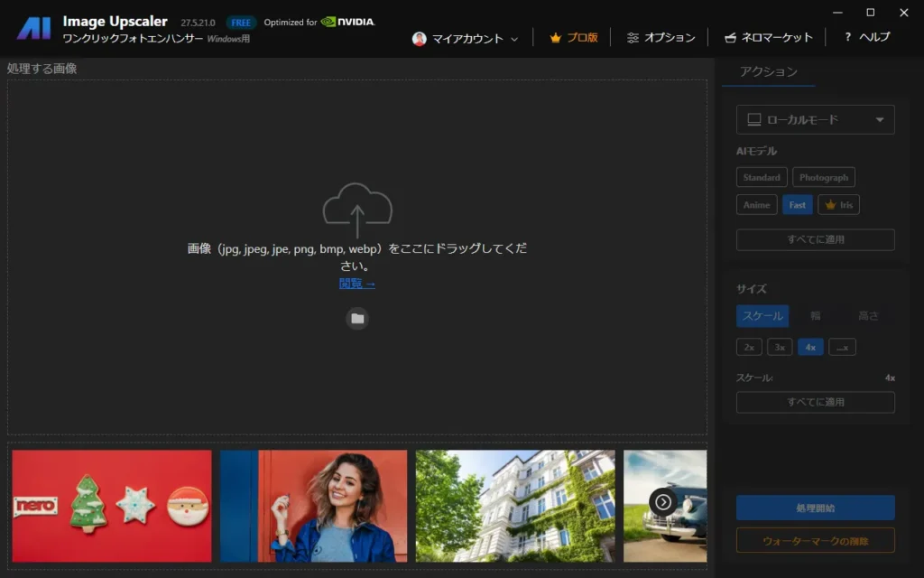Select the smiling woman sample thumbnail
Image resolution: width=924 pixels, height=578 pixels.
click(x=313, y=506)
